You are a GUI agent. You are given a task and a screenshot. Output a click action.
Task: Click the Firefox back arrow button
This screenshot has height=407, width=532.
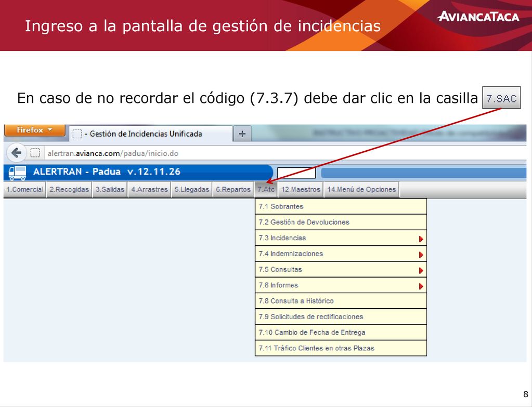[x=16, y=153]
